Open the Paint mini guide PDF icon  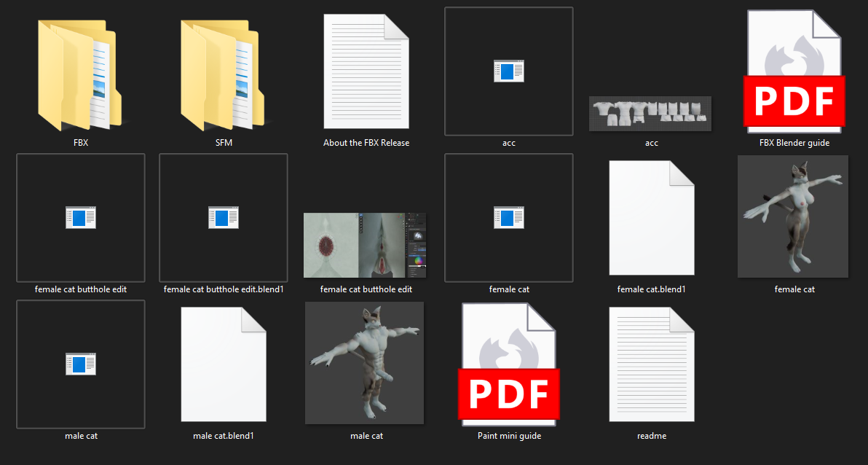point(509,364)
